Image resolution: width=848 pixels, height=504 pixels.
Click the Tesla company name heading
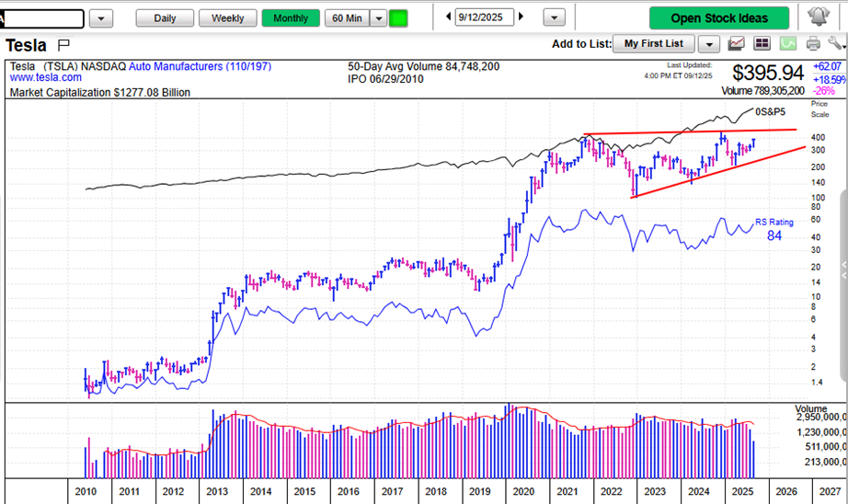click(26, 45)
